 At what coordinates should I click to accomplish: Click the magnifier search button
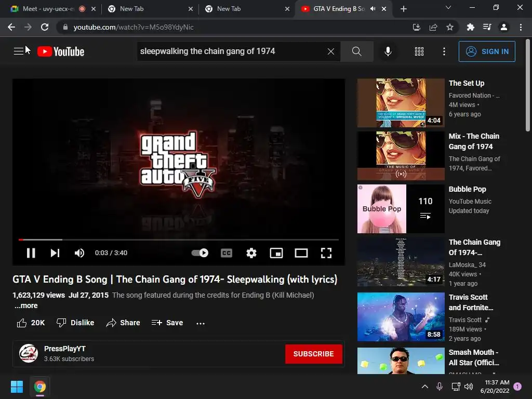[356, 51]
